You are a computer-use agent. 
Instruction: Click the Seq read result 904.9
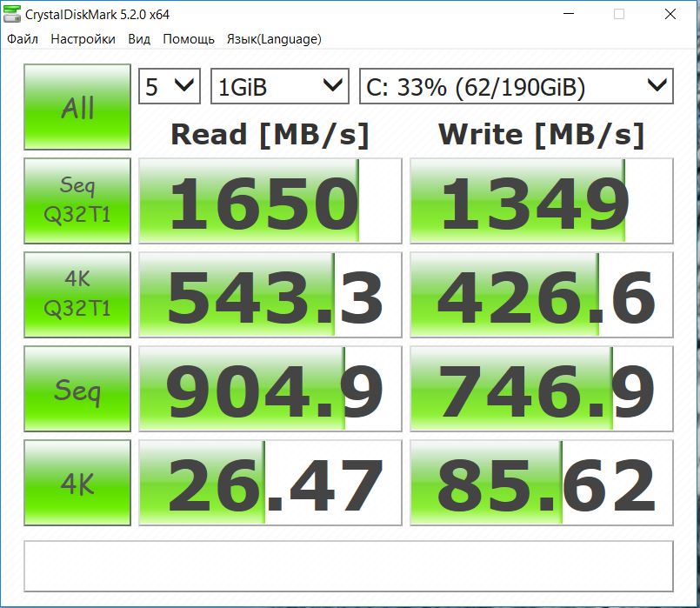[x=270, y=389]
